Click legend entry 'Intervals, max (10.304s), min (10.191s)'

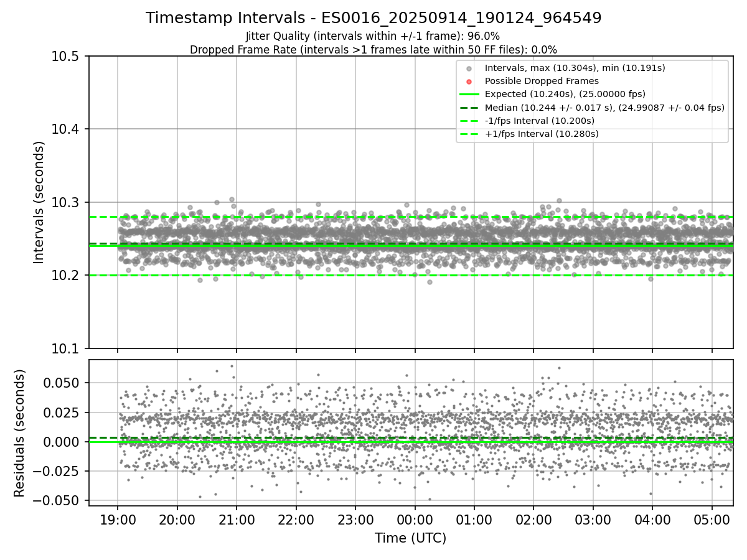pos(575,68)
